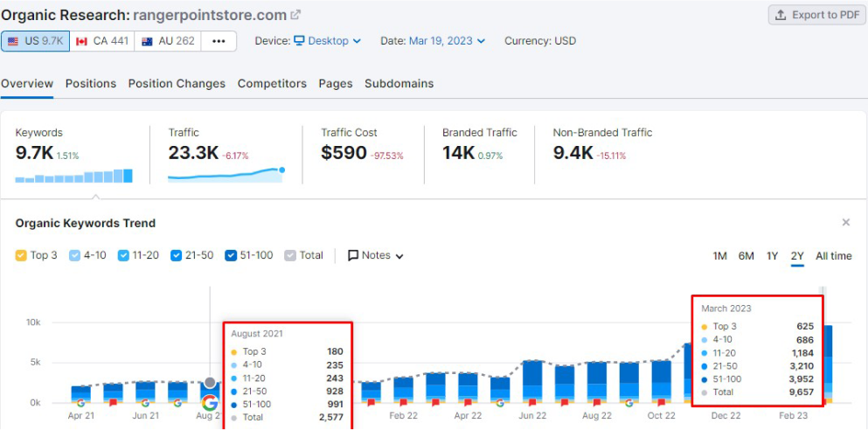Select the Canada flag CA 441 database
This screenshot has width=868, height=430.
click(x=102, y=41)
